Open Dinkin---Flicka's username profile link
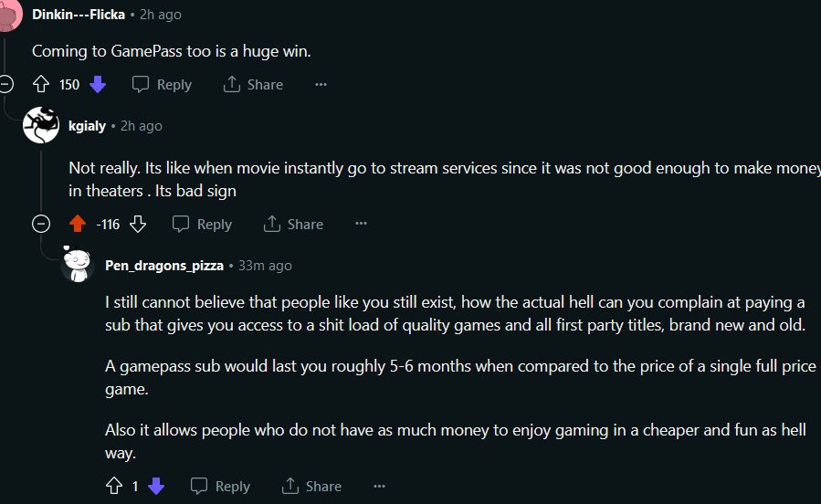Image resolution: width=821 pixels, height=504 pixels. [x=79, y=15]
